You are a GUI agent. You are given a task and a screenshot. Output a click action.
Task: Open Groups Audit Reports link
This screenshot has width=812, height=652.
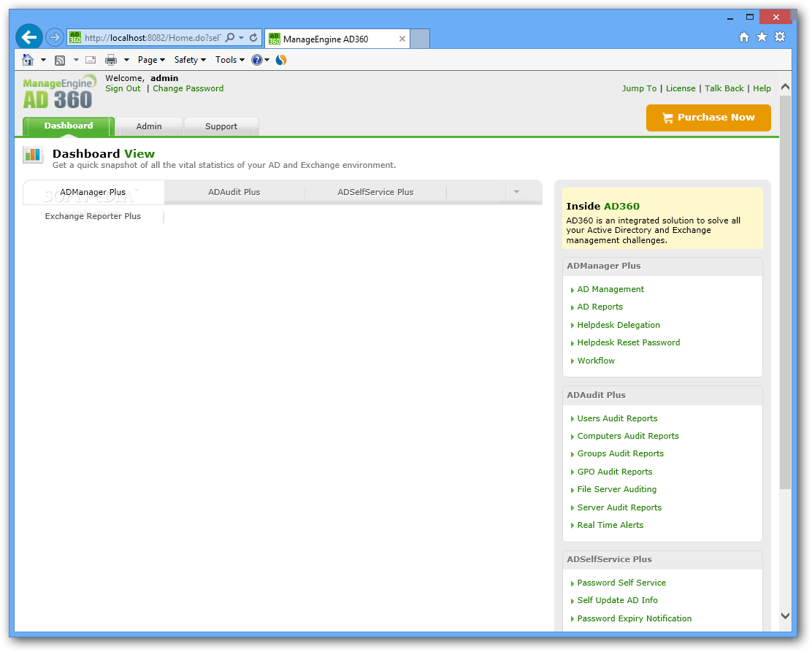pos(621,453)
